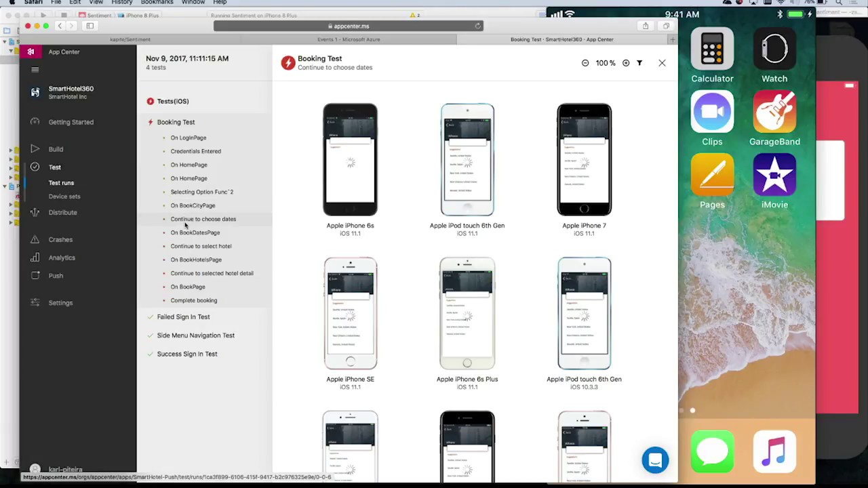Open the Distribute section
Viewport: 868px width, 488px height.
pyautogui.click(x=62, y=212)
